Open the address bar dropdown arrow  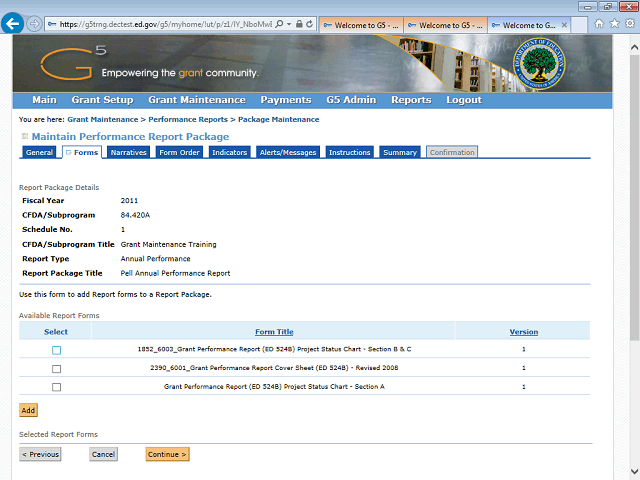click(x=289, y=24)
